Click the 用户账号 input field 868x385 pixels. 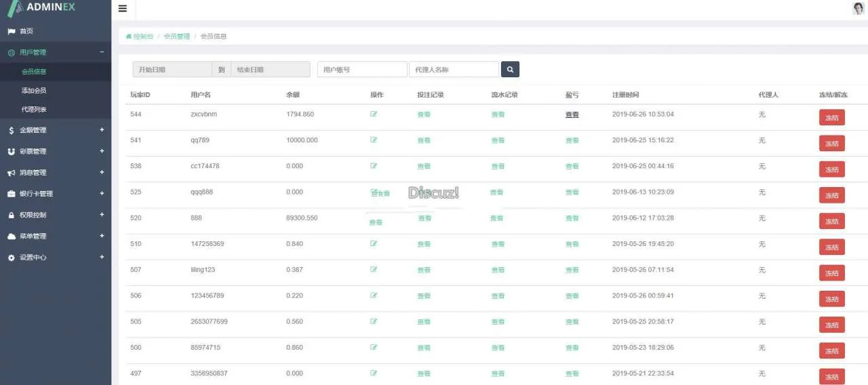coord(362,69)
